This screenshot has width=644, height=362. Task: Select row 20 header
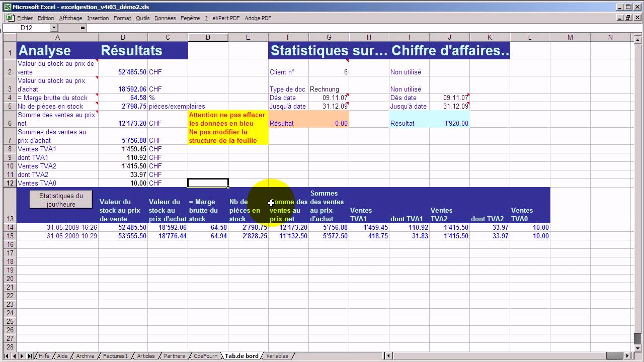pyautogui.click(x=10, y=279)
